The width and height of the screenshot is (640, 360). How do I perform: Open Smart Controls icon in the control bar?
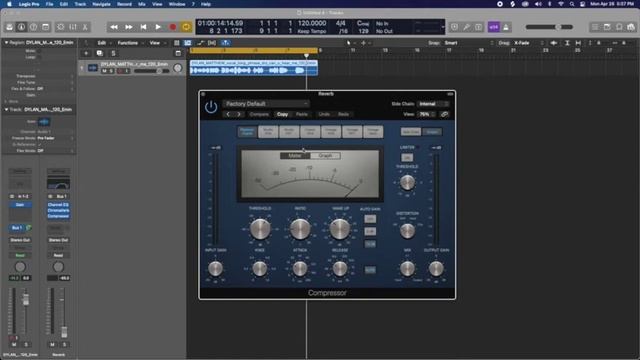click(61, 27)
